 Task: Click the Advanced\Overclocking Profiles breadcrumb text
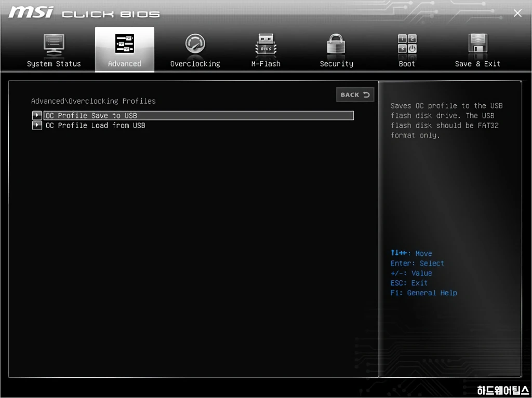pos(94,101)
